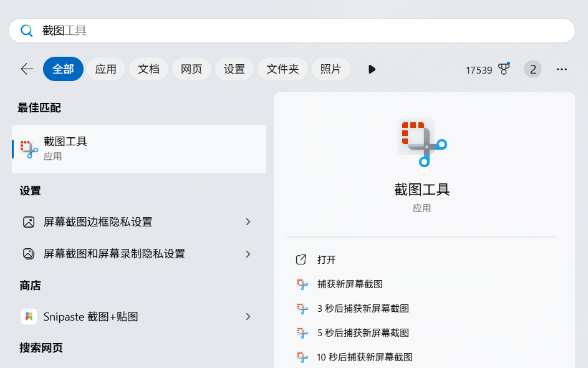Open the account badge labeled 2

click(533, 69)
